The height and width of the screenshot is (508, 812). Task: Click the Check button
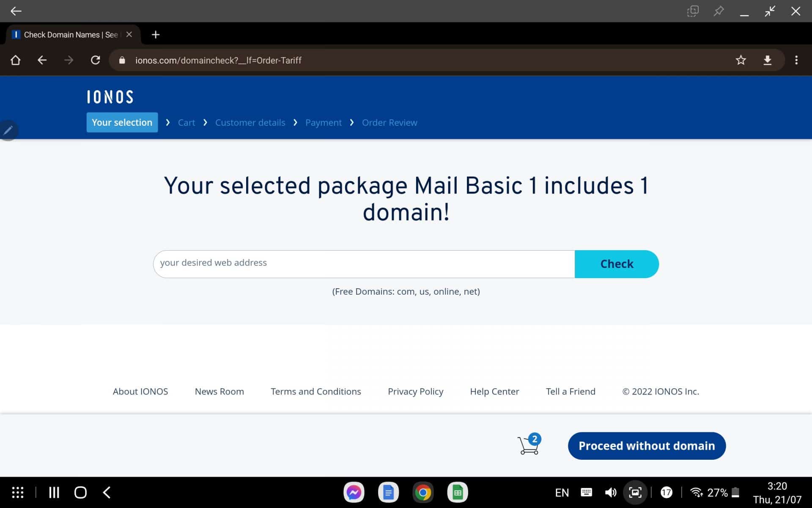point(617,264)
